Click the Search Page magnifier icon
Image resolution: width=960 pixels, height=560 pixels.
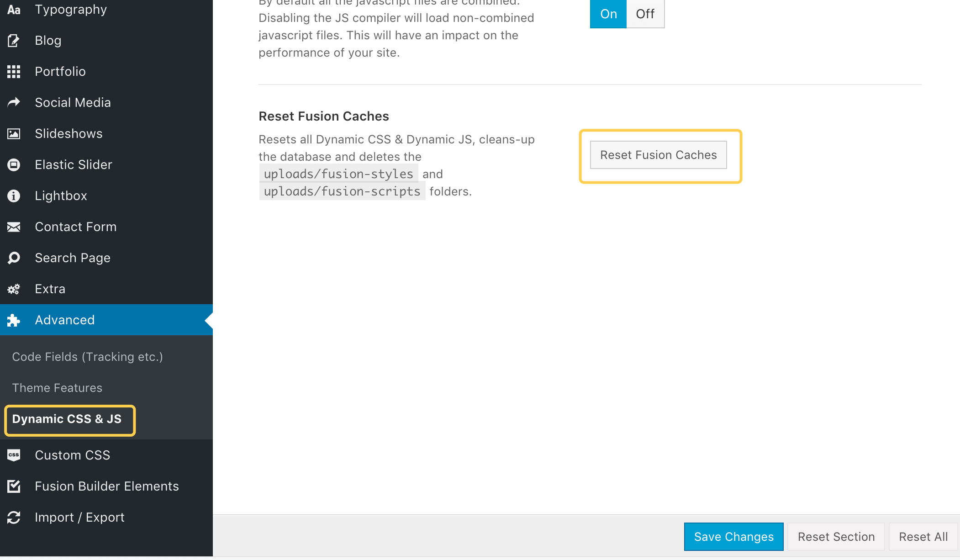[14, 258]
